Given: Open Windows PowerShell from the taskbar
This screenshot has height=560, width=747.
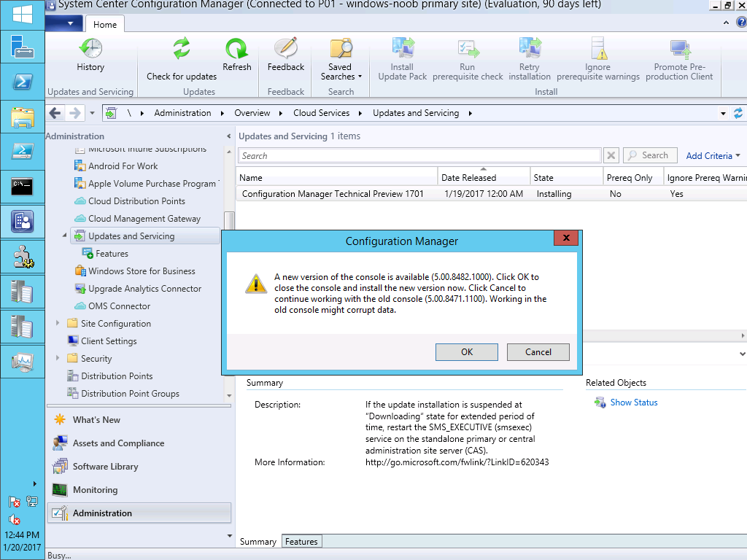Looking at the screenshot, I should (23, 82).
